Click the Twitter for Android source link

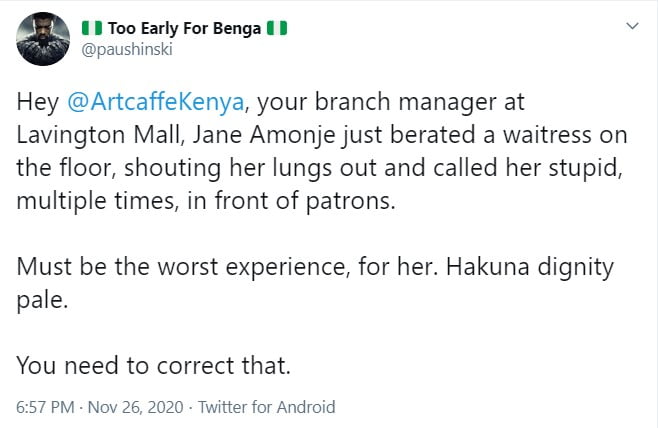(267, 407)
